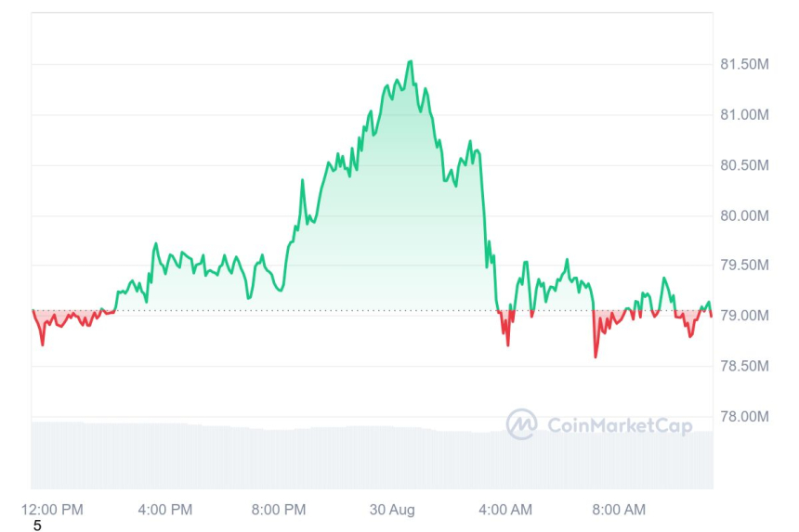Viewport: 799px width, 532px height.
Task: Click the number 5 below the chart
Action: (x=37, y=526)
